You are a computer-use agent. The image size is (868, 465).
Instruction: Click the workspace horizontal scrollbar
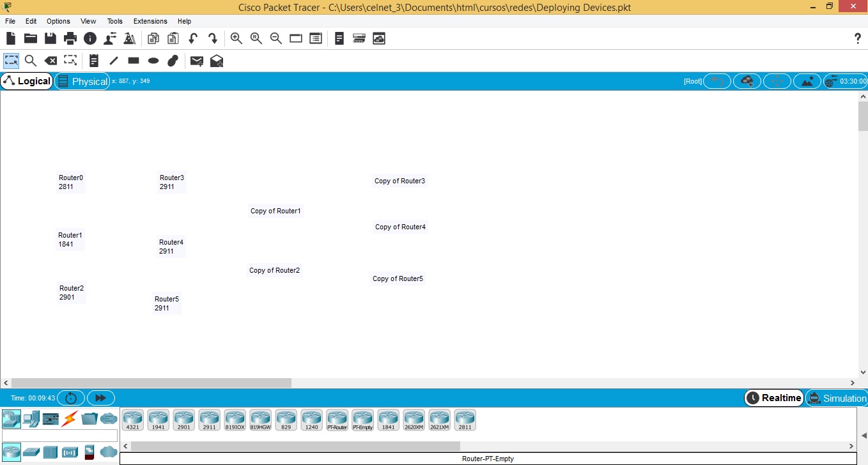[151, 383]
